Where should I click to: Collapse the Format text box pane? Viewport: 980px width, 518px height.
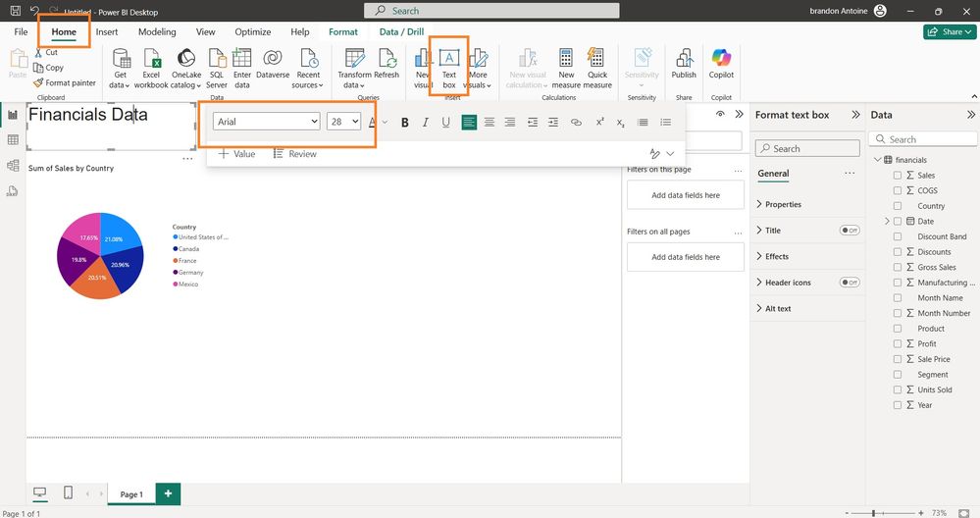pyautogui.click(x=855, y=115)
